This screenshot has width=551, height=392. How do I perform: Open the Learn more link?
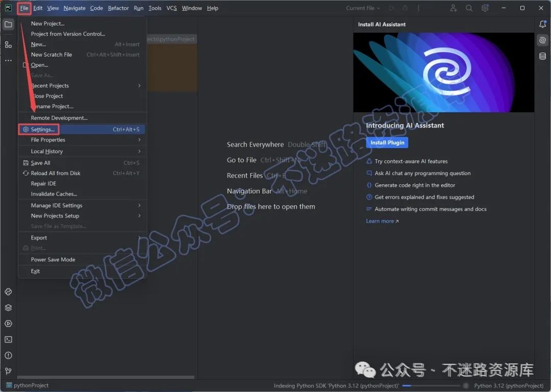[382, 221]
